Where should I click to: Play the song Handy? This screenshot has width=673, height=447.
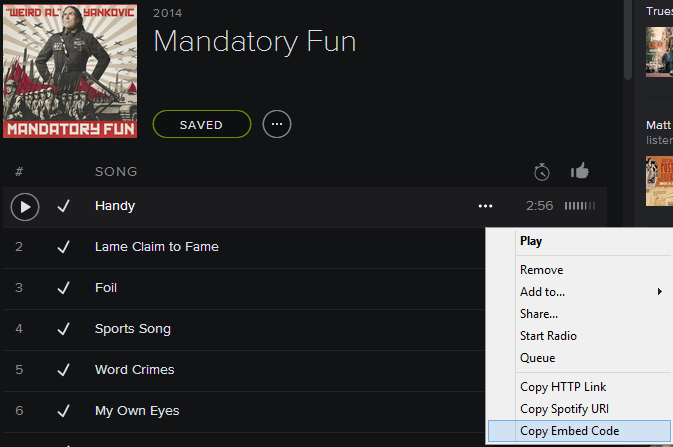coord(25,207)
